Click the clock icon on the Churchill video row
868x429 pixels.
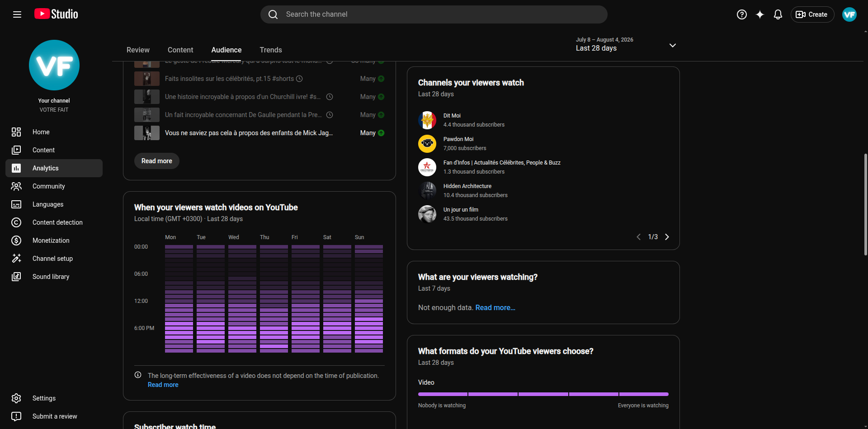[x=330, y=97]
